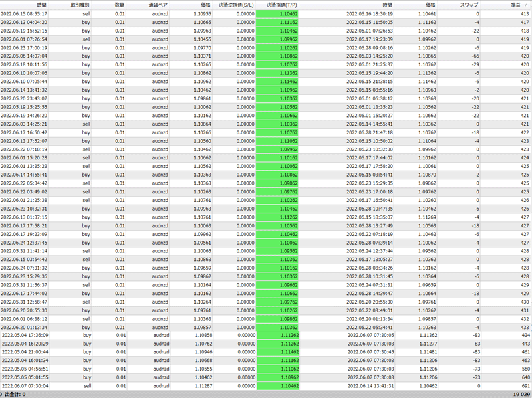
Task: Click the profit value 413
Action: 525,14
